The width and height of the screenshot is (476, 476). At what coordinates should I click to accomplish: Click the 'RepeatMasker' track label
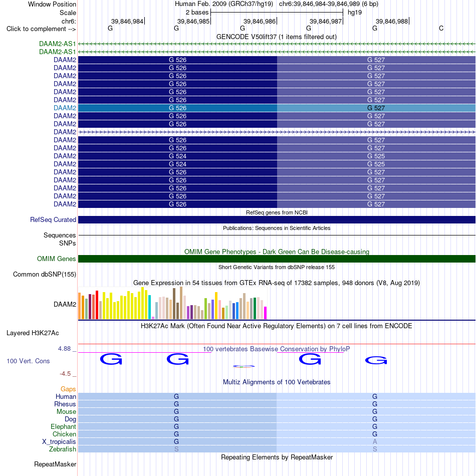pos(55,464)
